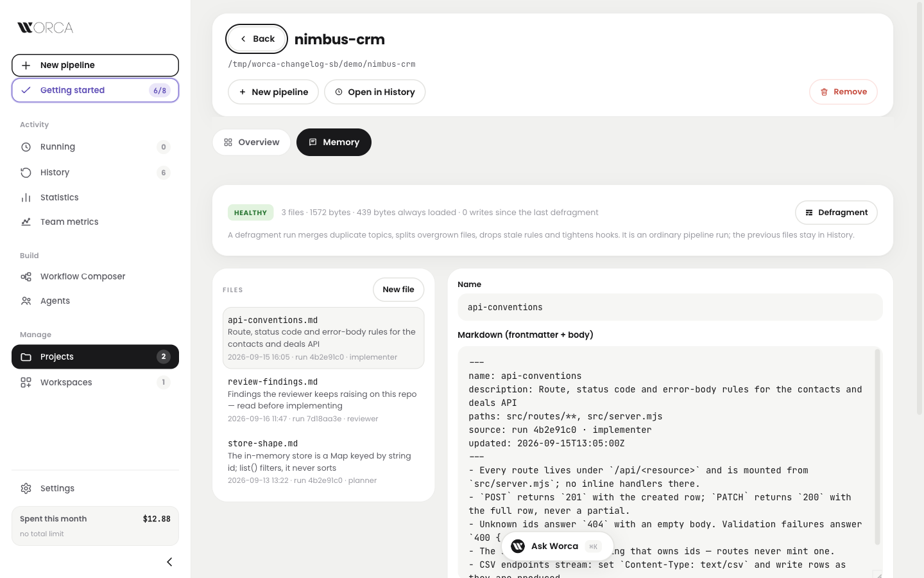Open Getting started 6/8 checklist
Screen dimensions: 924x578
[x=95, y=91]
